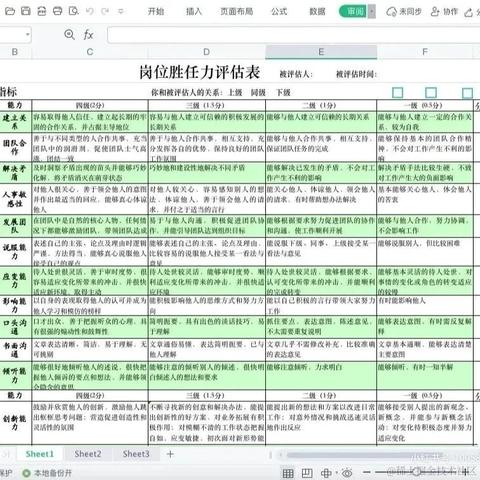This screenshot has height=480, width=480.
Task: Select column B header
Action: (15, 52)
